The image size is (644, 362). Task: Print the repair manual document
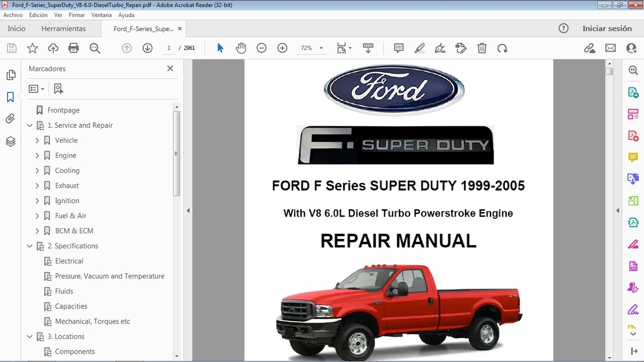point(73,48)
